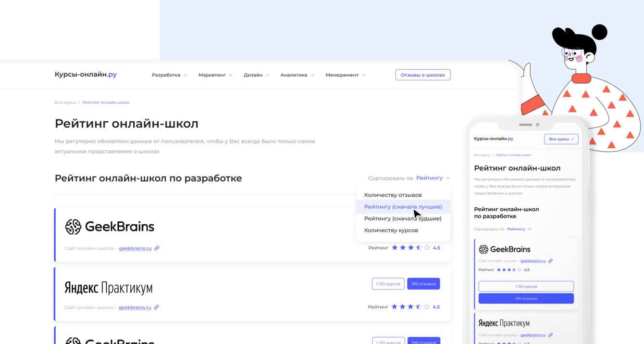The height and width of the screenshot is (344, 644).
Task: Open geekbrains.ru link in mobile Яндекс Практикум card
Action: (533, 335)
